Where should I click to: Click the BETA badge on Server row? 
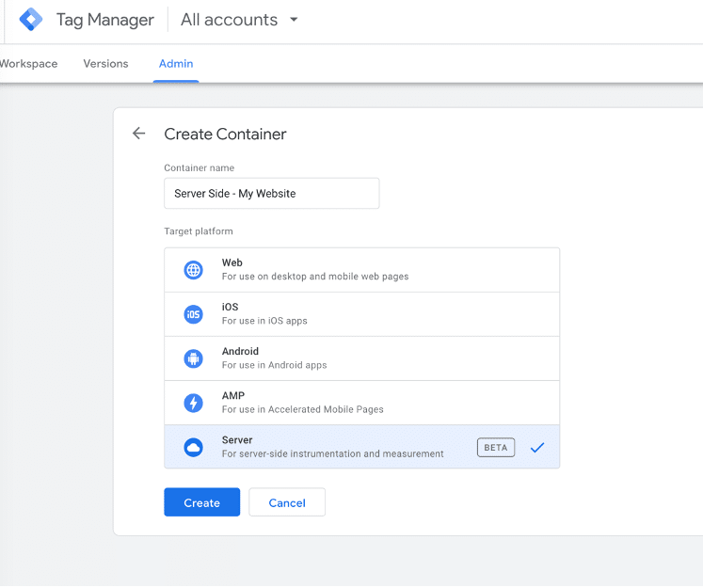(x=495, y=448)
